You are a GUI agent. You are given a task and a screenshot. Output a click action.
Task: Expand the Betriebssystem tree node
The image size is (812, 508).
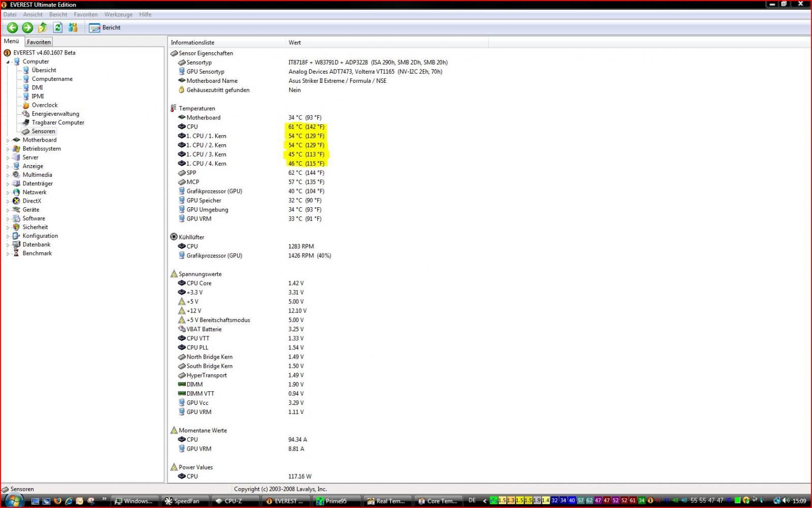click(x=8, y=149)
